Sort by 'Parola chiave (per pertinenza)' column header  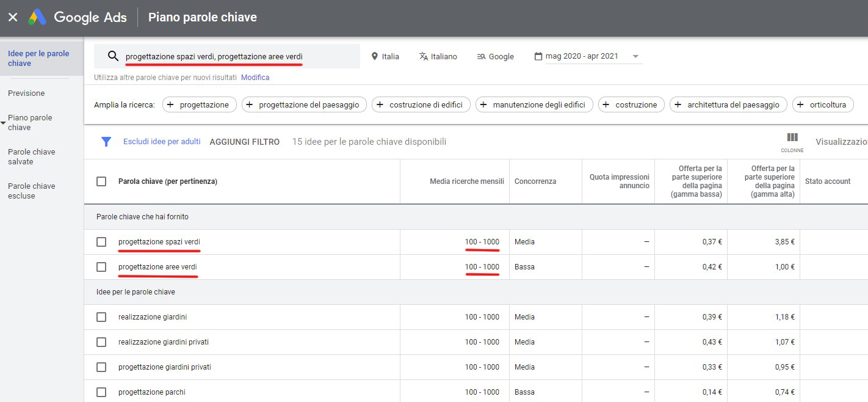click(x=168, y=181)
